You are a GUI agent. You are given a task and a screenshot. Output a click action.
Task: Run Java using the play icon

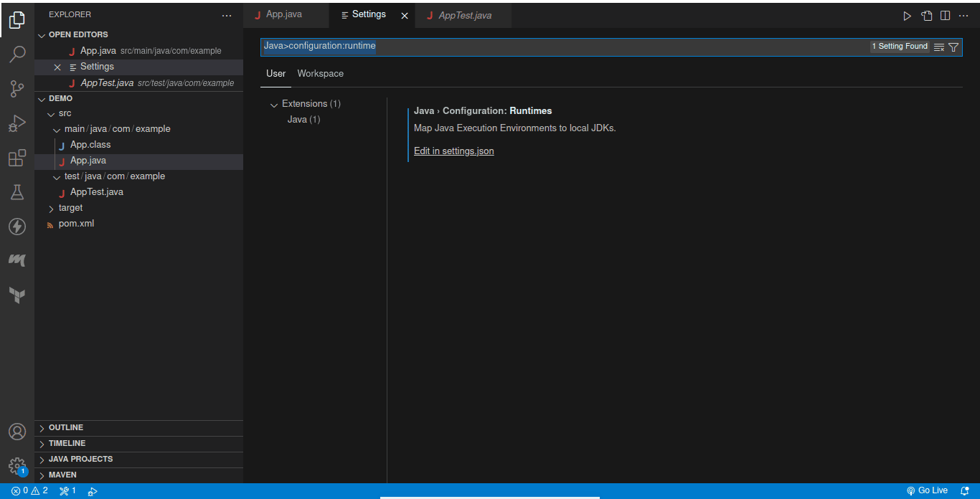point(907,15)
